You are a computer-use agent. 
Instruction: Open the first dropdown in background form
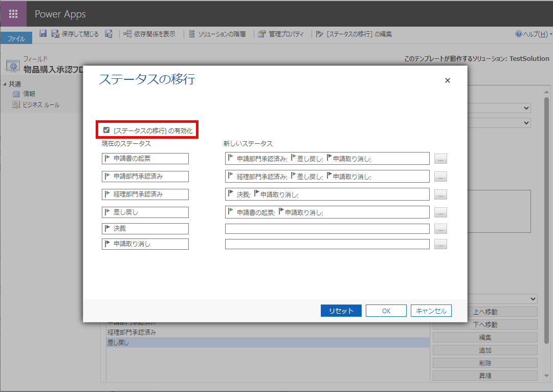pyautogui.click(x=499, y=108)
